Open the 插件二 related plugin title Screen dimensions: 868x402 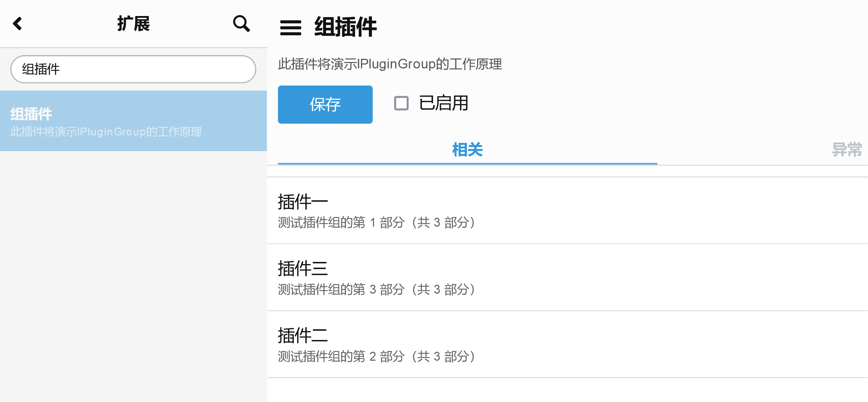(x=303, y=335)
